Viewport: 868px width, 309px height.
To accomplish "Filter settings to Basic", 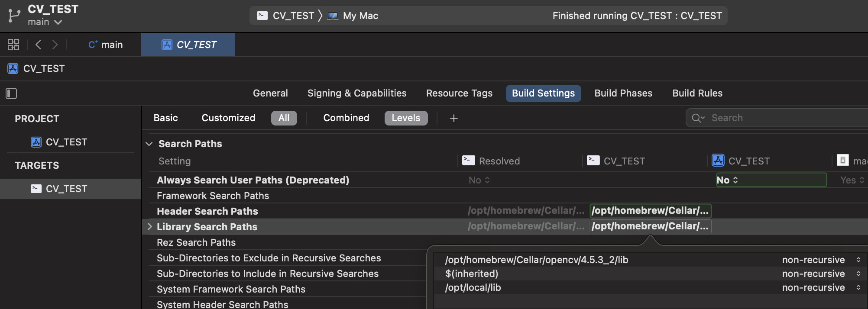I will tap(165, 118).
